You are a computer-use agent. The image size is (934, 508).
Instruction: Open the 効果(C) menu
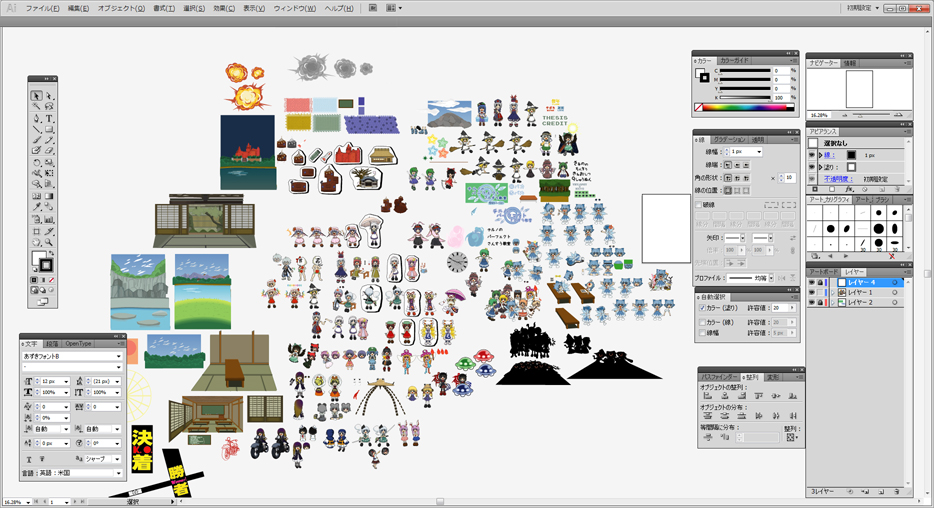point(224,8)
